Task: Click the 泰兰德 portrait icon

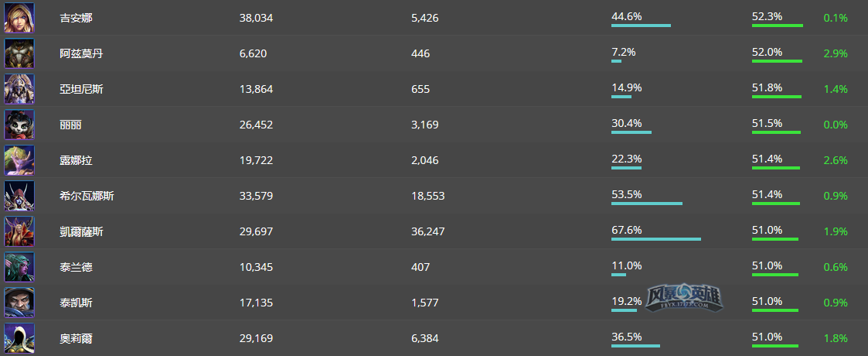Action: (x=19, y=267)
